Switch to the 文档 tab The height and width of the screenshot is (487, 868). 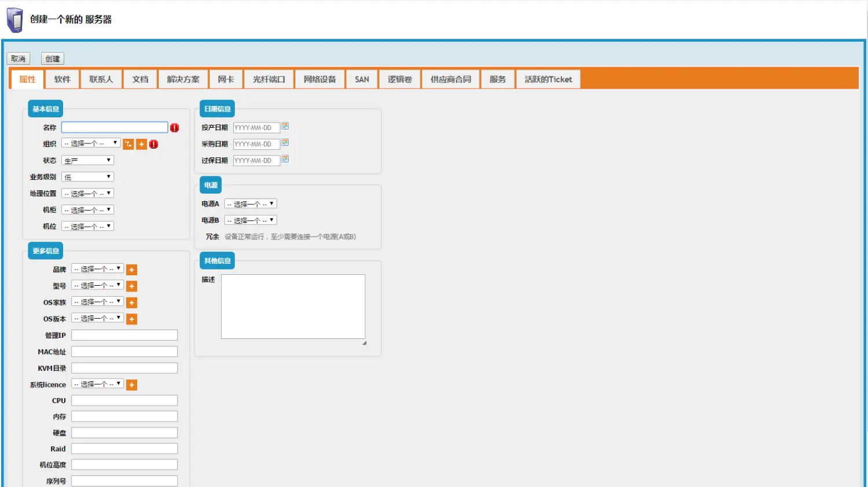(x=141, y=79)
